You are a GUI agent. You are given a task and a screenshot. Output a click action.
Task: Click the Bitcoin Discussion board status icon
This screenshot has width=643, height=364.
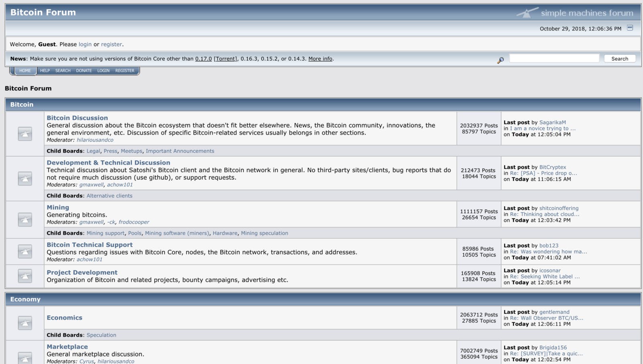(25, 134)
